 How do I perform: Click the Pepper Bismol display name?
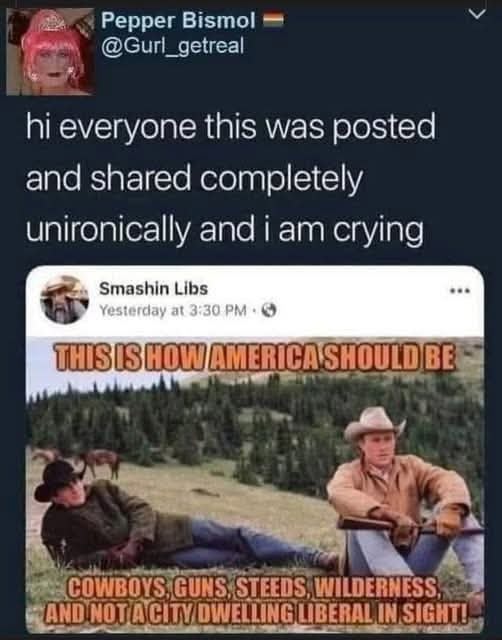coord(179,20)
